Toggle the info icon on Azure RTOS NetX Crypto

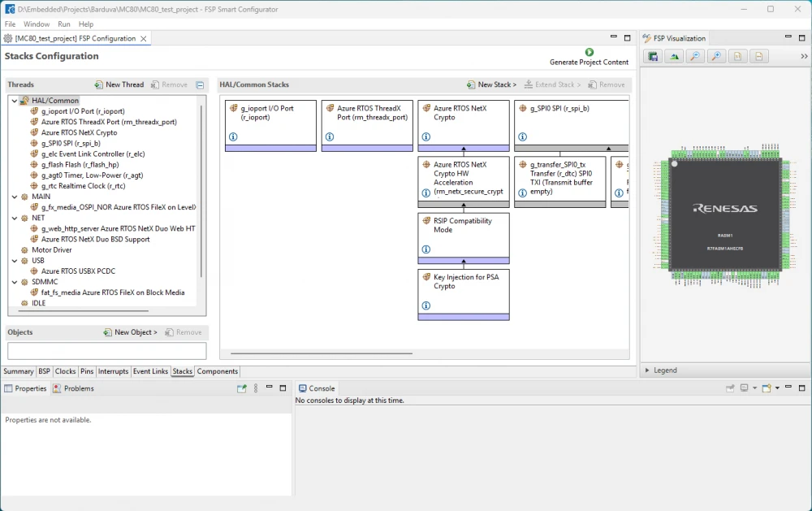pos(426,137)
